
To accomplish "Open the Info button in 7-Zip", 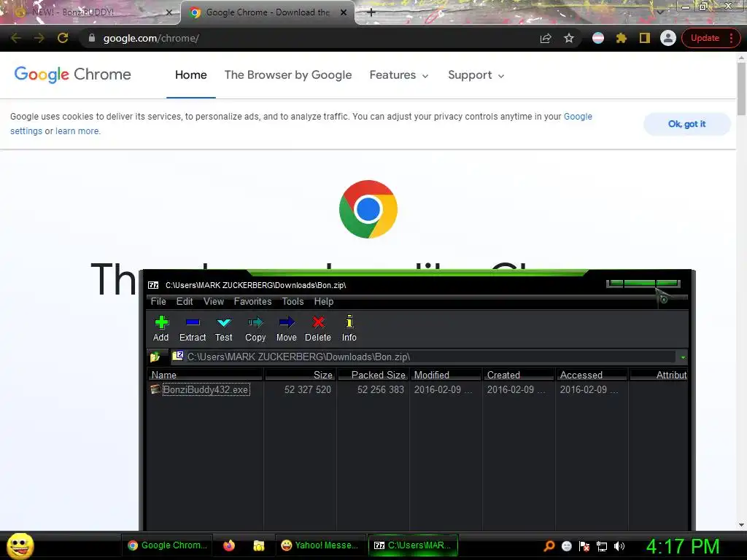I will [349, 328].
